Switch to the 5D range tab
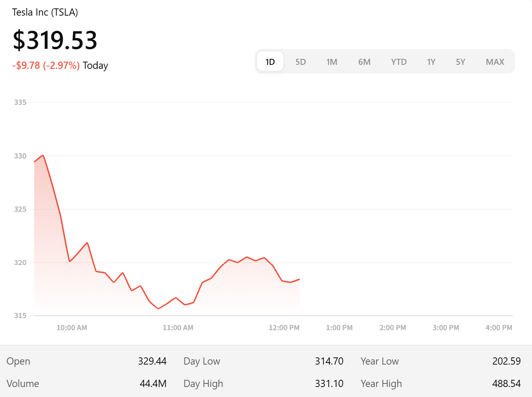The width and height of the screenshot is (532, 397). 301,62
